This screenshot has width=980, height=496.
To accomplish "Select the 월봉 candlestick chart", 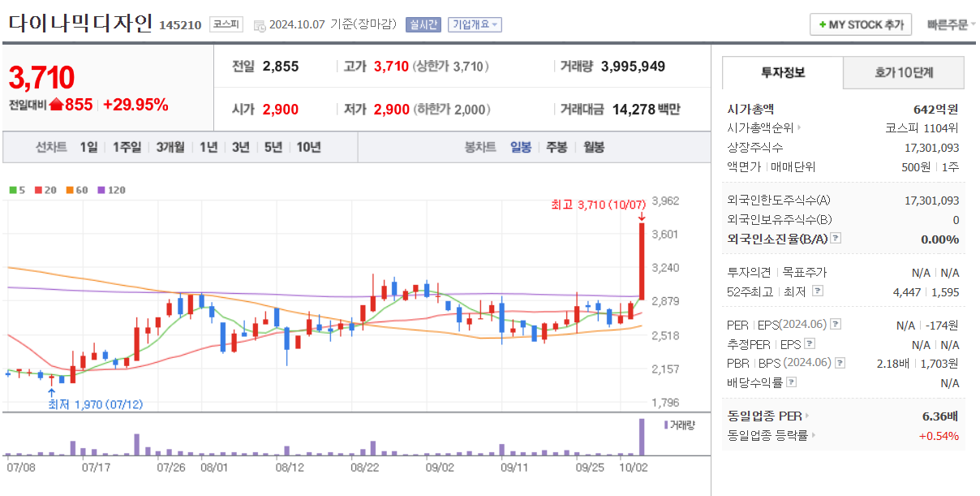I will pos(594,147).
